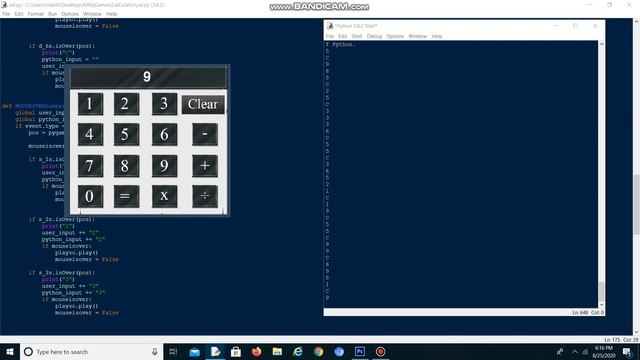Click calculator button 4
This screenshot has height=360, width=640.
pyautogui.click(x=90, y=134)
